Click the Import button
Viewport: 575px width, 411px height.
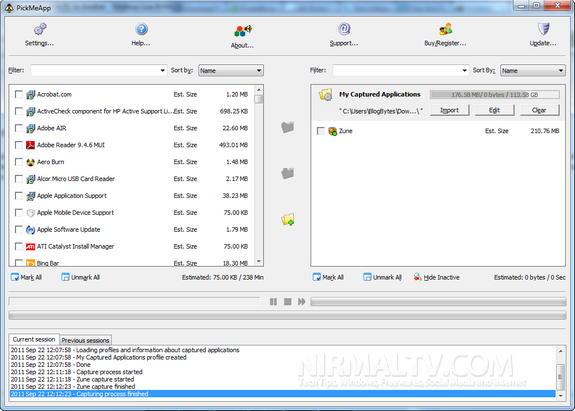[449, 110]
